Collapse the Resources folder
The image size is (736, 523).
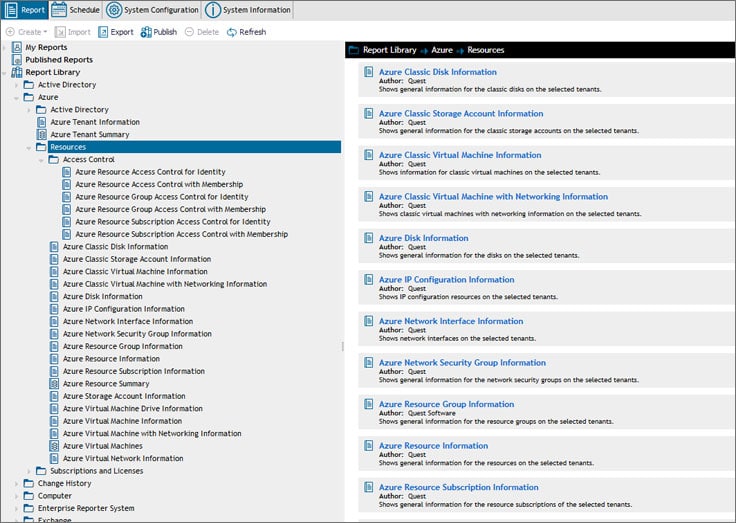(29, 147)
